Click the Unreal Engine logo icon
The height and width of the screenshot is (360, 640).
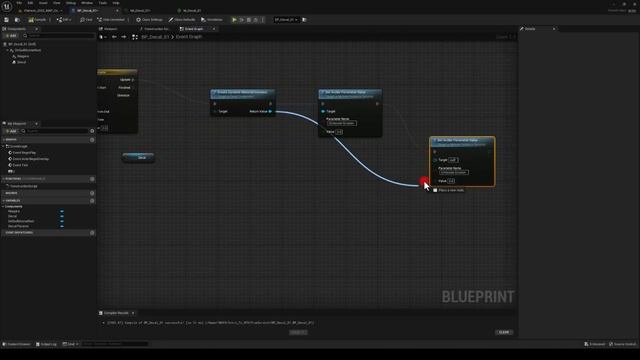[x=7, y=6]
